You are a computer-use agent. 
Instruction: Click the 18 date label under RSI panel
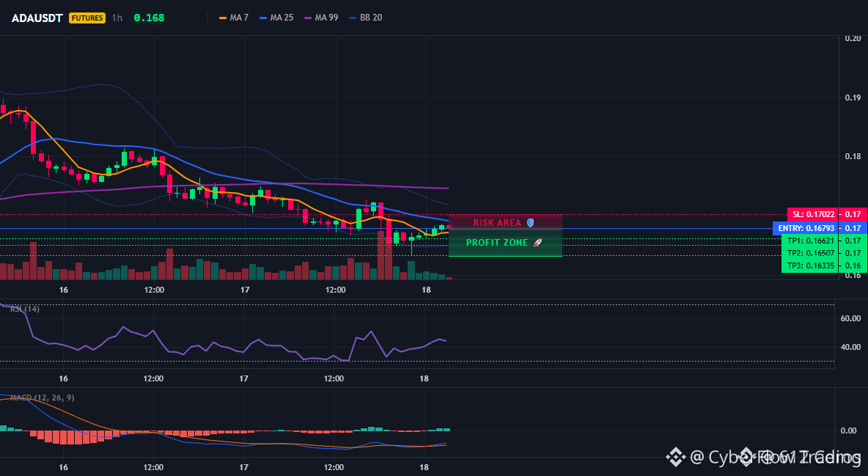click(x=424, y=378)
